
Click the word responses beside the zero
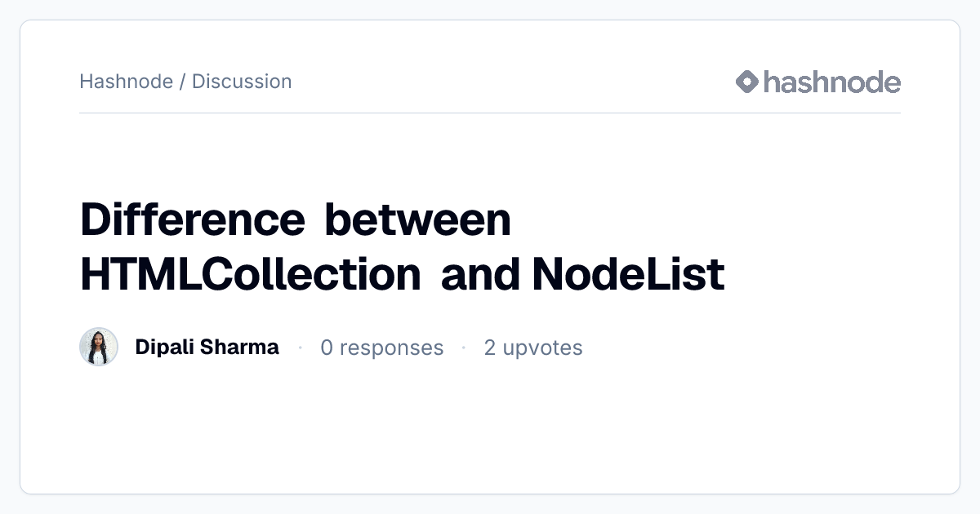tap(391, 348)
